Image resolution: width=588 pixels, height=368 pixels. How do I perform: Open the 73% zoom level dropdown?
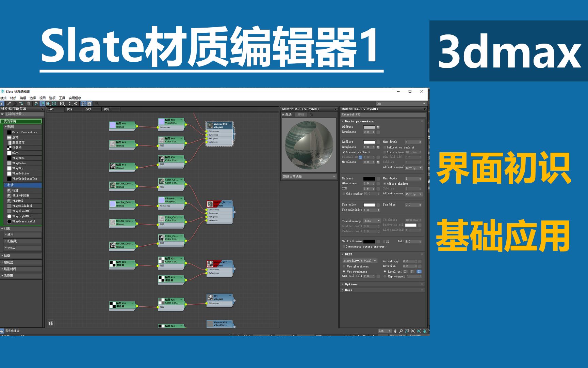click(x=385, y=331)
